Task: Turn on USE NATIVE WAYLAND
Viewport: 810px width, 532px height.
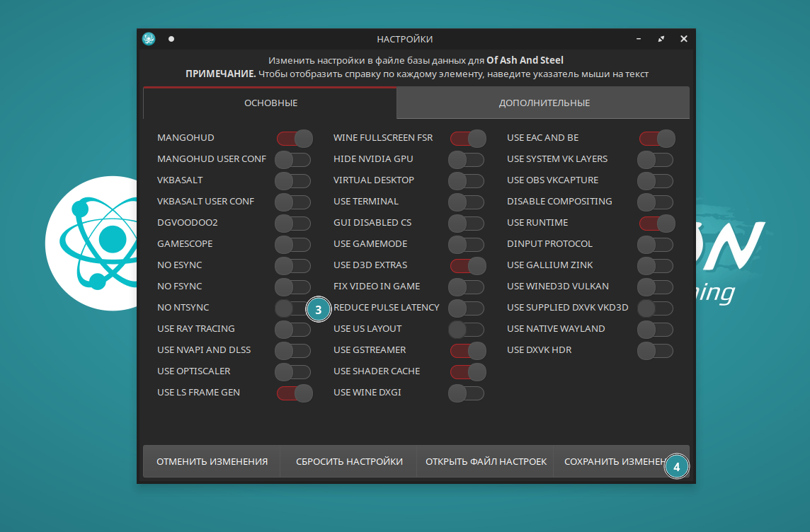Action: [656, 329]
